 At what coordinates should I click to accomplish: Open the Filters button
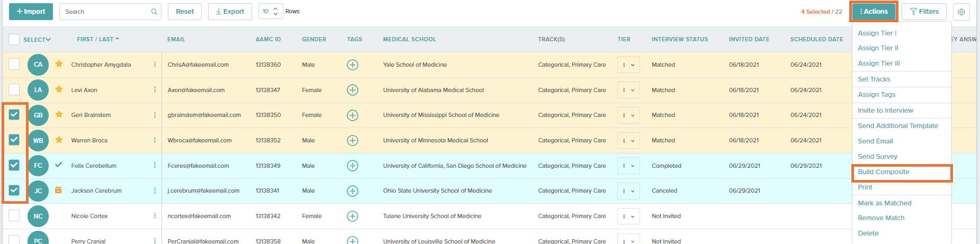pos(924,12)
